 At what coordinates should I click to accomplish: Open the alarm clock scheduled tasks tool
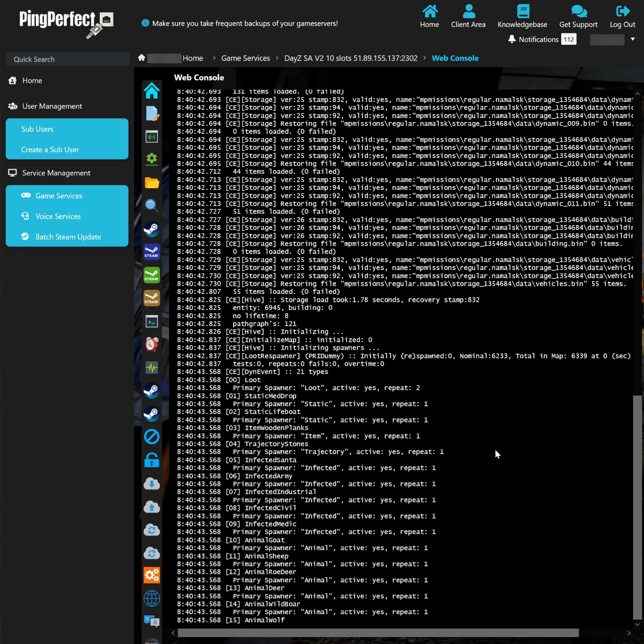pyautogui.click(x=152, y=344)
